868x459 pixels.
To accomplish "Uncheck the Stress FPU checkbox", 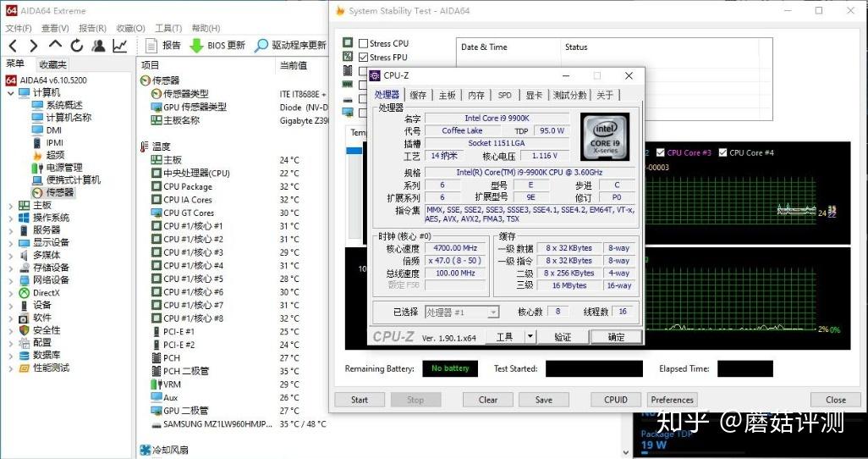I will (363, 57).
